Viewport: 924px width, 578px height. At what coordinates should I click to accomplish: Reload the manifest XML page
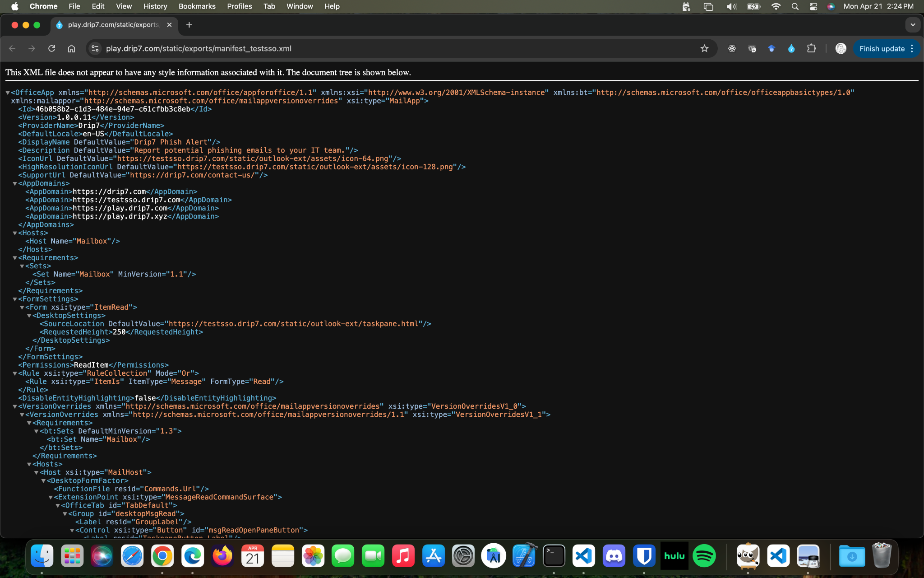[51, 49]
